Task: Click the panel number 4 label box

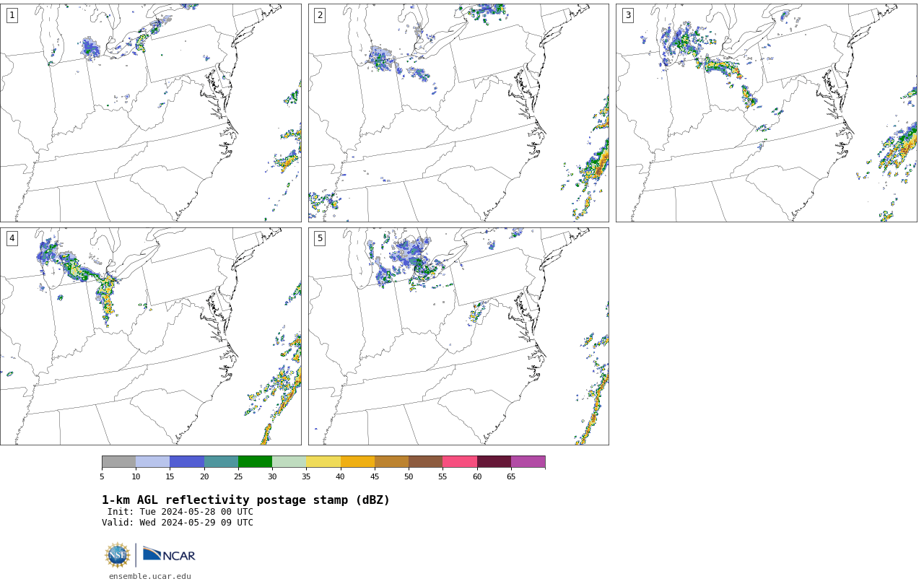Action: click(x=12, y=238)
